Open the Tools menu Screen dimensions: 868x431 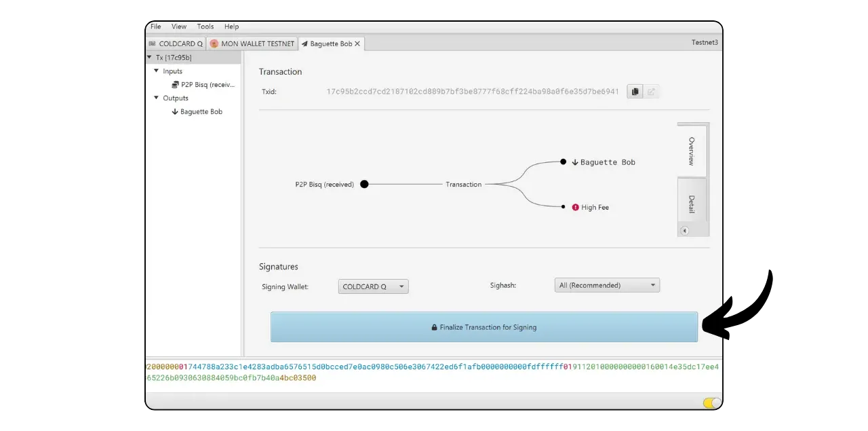point(205,26)
